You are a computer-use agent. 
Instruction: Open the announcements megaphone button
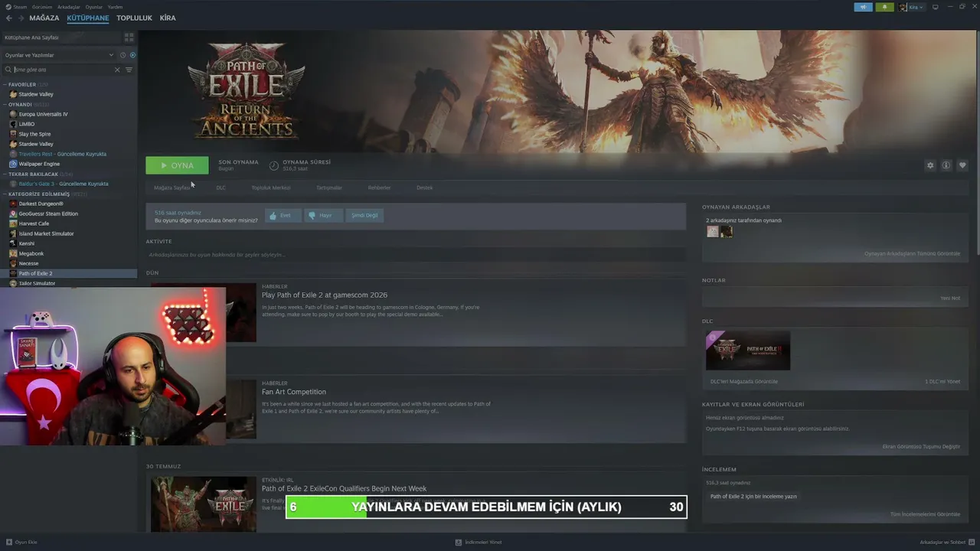coord(863,7)
